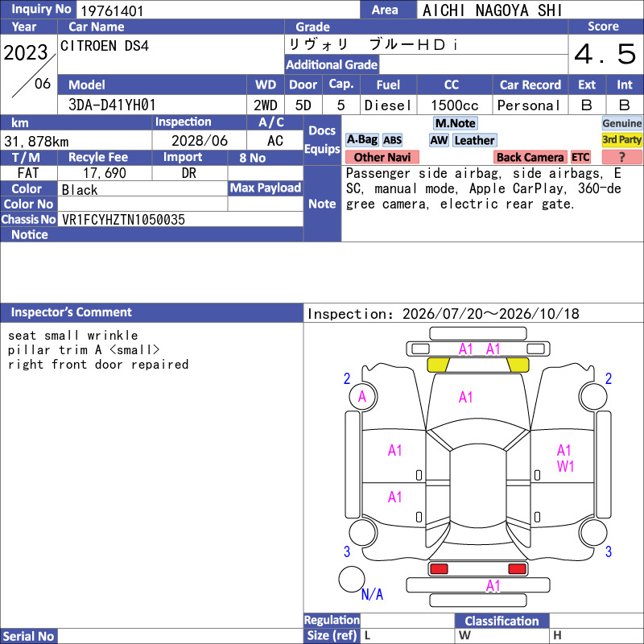
Task: Click the ABS equipment badge
Action: pos(392,140)
